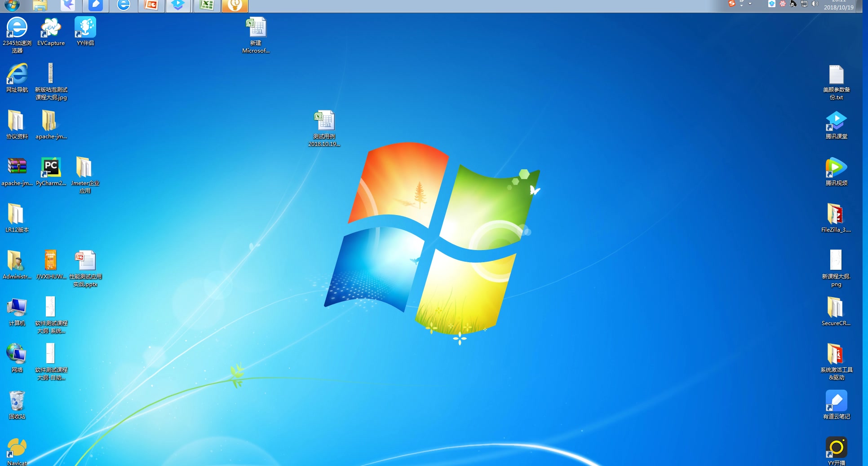Select the apache-jm... folder next to 协议资料
Viewport: 868px width, 466px height.
tap(51, 125)
